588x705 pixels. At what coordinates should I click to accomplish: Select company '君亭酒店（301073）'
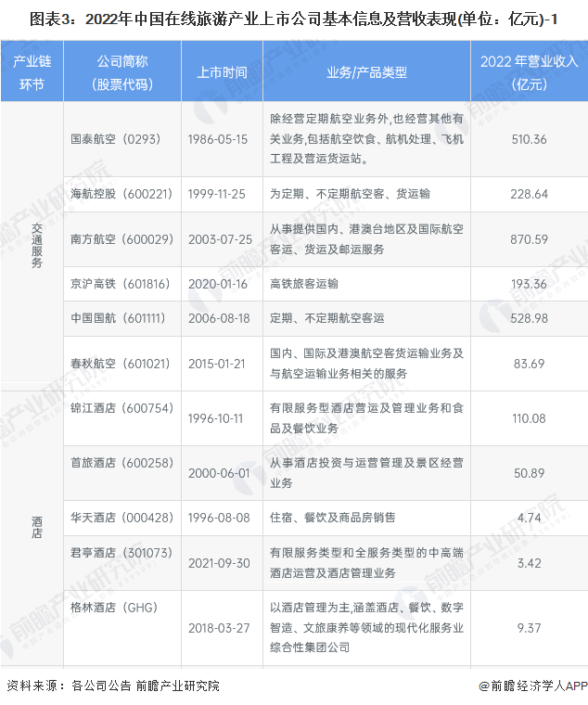(121, 553)
